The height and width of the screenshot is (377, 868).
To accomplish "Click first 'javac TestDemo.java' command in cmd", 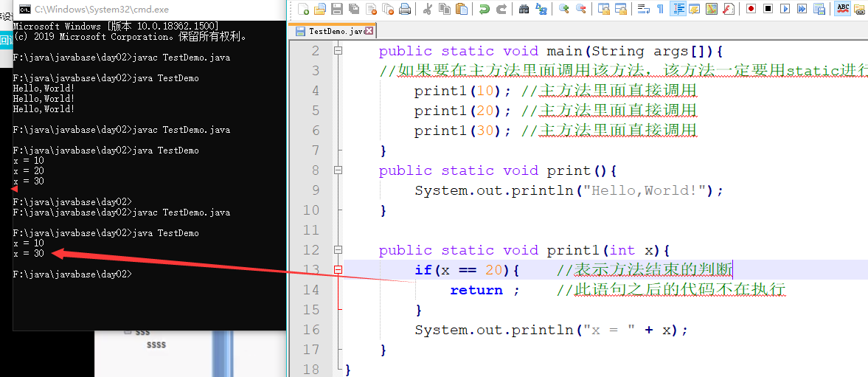I will 182,58.
